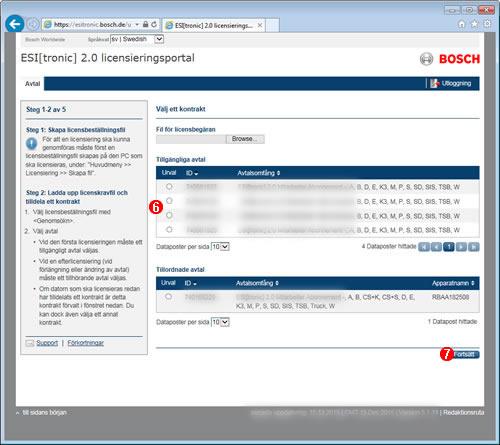The height and width of the screenshot is (445, 500).
Task: Click the logout door icon
Action: point(434,83)
